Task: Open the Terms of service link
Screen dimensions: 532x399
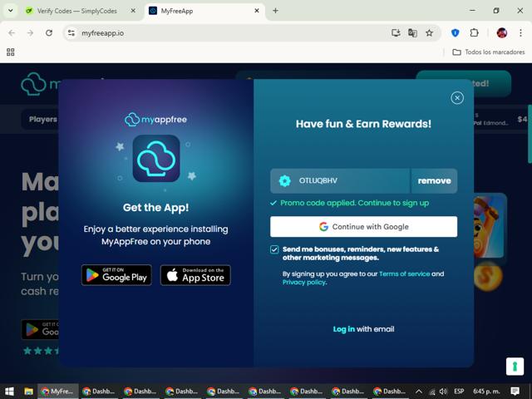Action: [405, 273]
